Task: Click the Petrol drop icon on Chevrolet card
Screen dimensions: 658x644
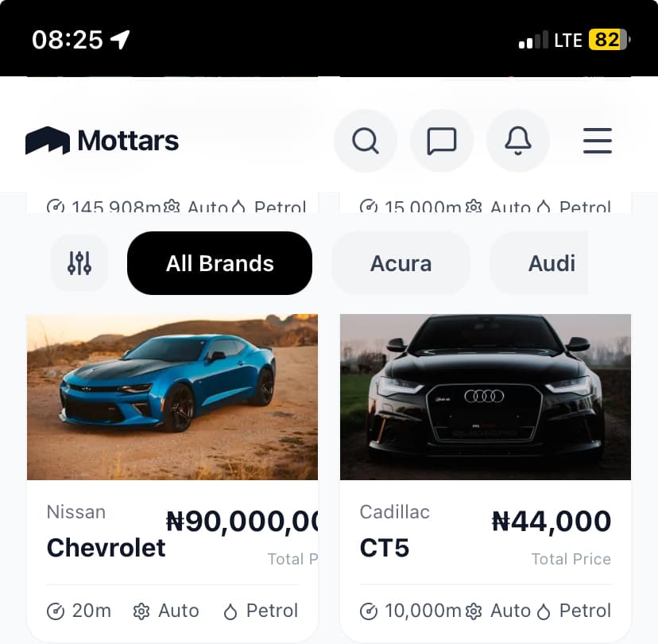Action: point(230,611)
